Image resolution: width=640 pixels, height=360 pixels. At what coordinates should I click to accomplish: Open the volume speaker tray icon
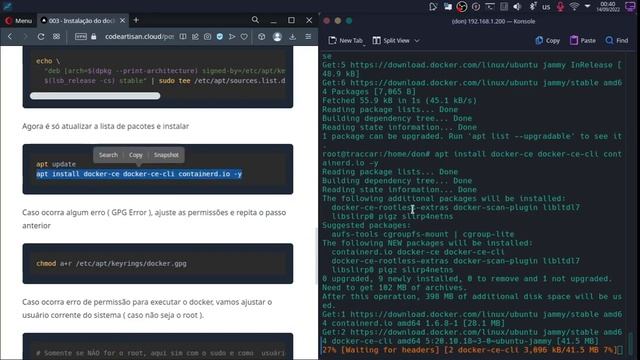pos(517,7)
